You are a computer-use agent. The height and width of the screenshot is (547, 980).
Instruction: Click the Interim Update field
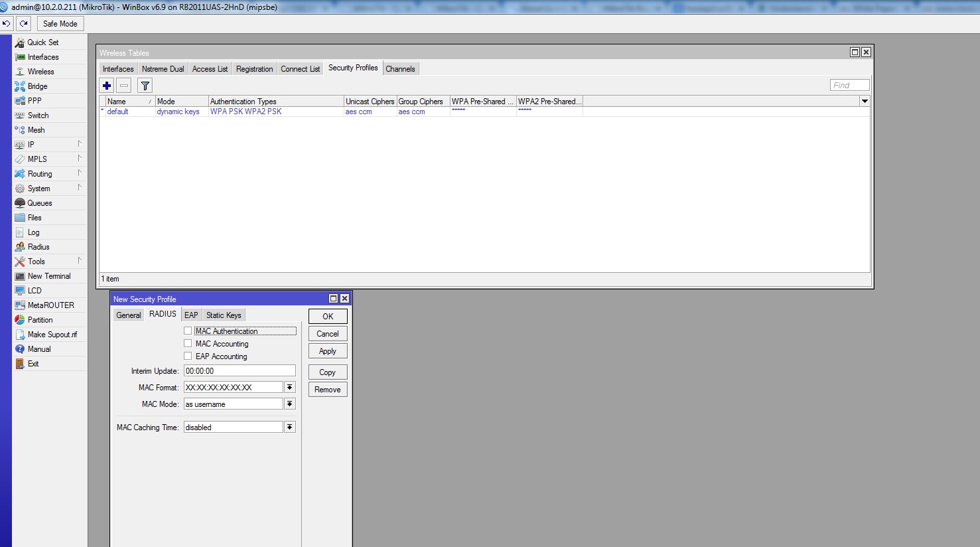240,371
